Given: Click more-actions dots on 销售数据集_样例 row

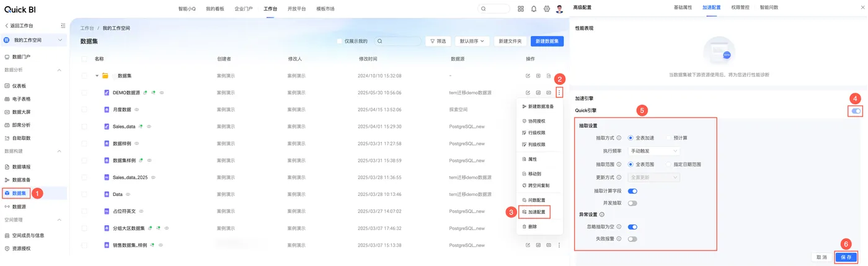Looking at the screenshot, I should coord(559,245).
